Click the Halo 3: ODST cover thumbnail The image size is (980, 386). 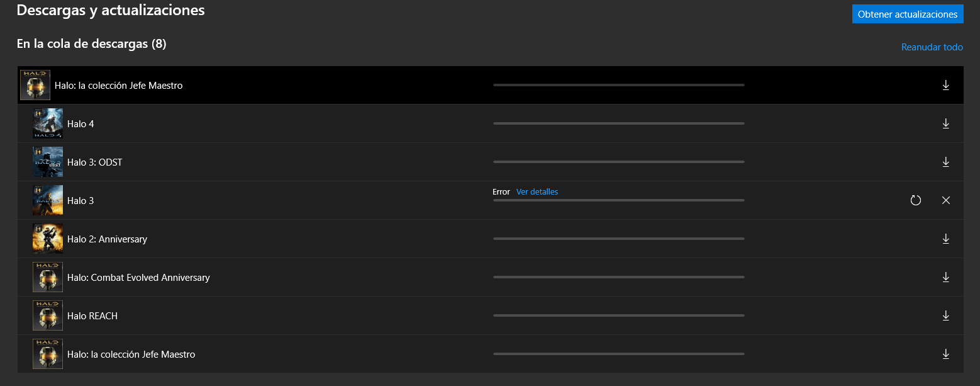point(48,162)
